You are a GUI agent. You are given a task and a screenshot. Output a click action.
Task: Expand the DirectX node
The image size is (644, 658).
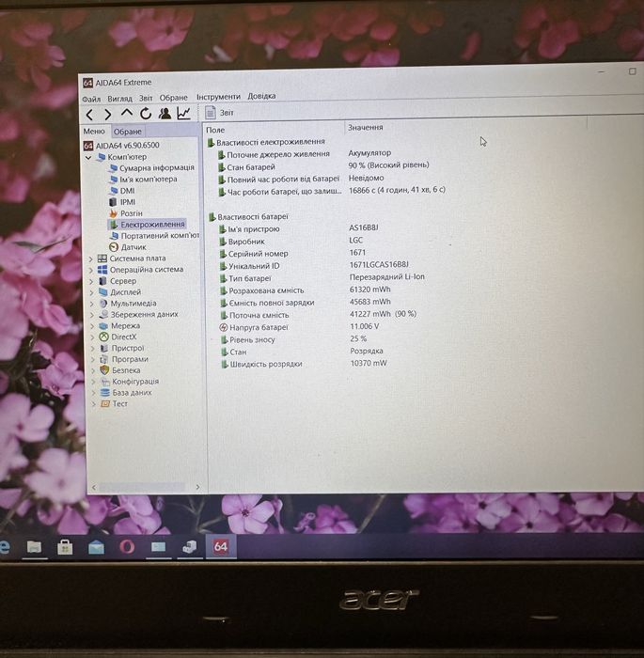point(93,337)
